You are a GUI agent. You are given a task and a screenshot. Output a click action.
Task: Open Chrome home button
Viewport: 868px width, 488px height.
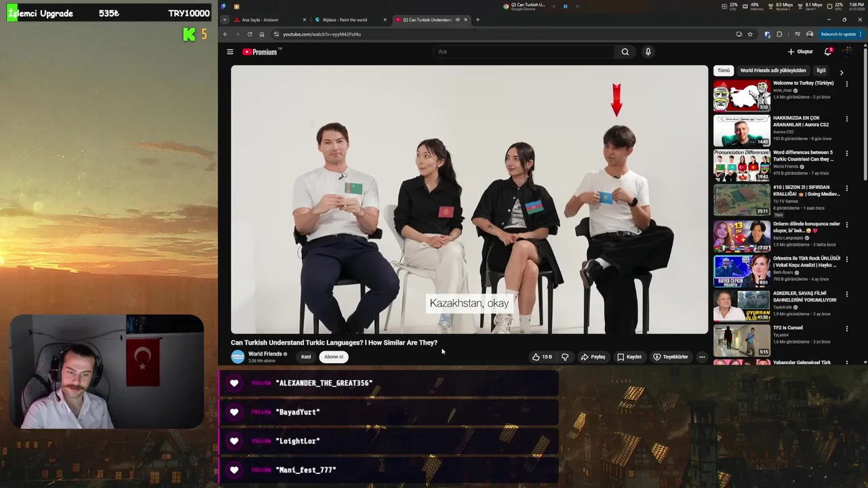click(262, 34)
